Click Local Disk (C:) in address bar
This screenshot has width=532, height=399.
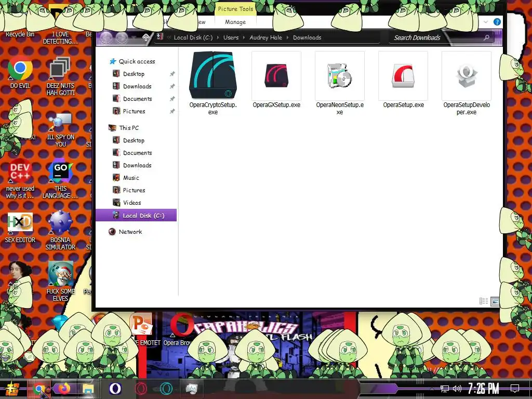(x=193, y=37)
